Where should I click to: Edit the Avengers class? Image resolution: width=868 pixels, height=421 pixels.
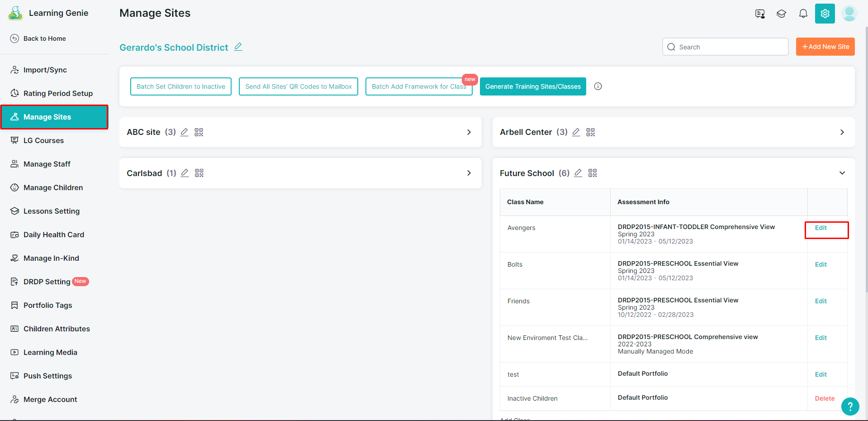click(821, 228)
